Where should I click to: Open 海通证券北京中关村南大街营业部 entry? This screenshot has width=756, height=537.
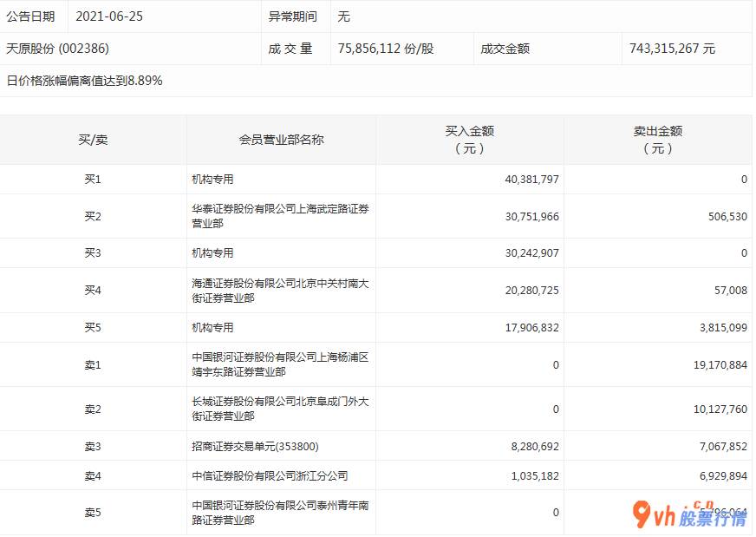pyautogui.click(x=279, y=291)
